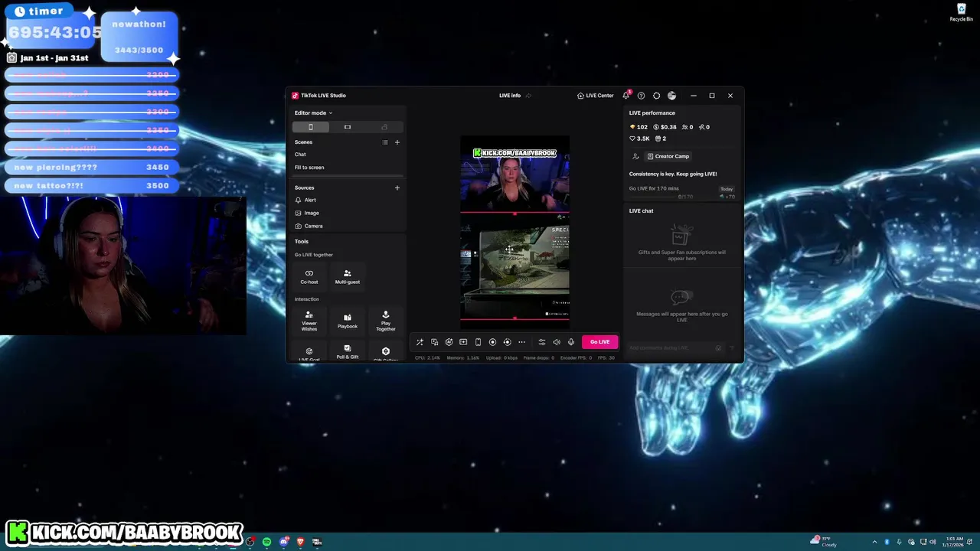Open the LIVE Center
The height and width of the screenshot is (551, 980).
coord(595,96)
